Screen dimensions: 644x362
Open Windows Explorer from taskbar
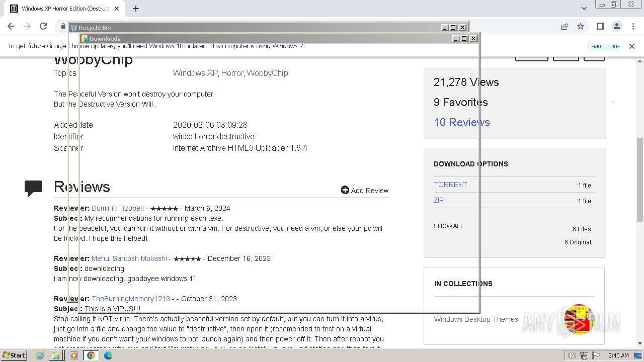[56, 355]
